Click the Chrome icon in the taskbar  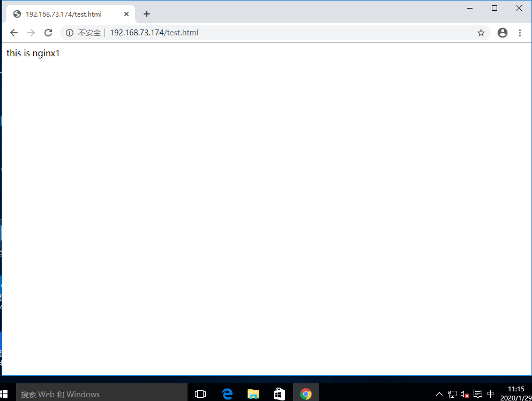click(x=306, y=394)
